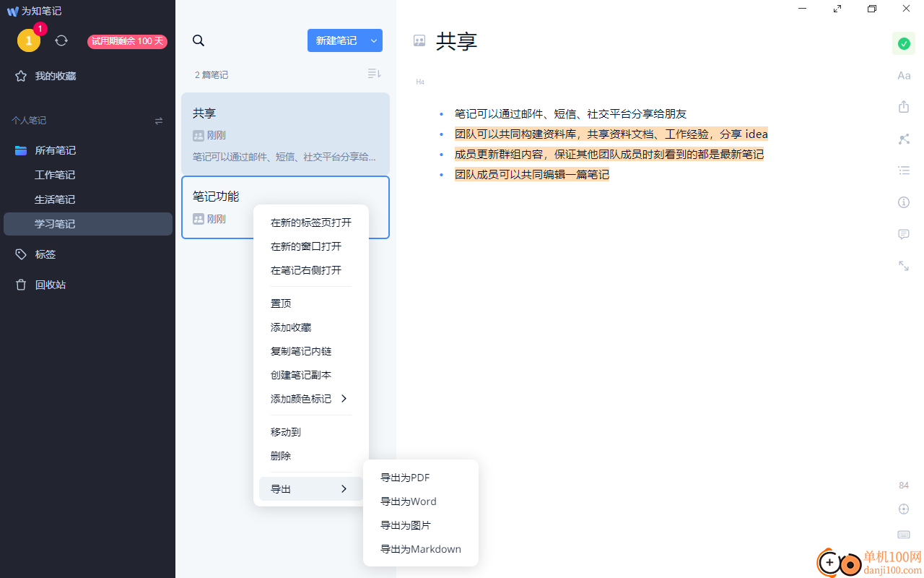
Task: Click the share export icon in right toolbar
Action: (904, 107)
